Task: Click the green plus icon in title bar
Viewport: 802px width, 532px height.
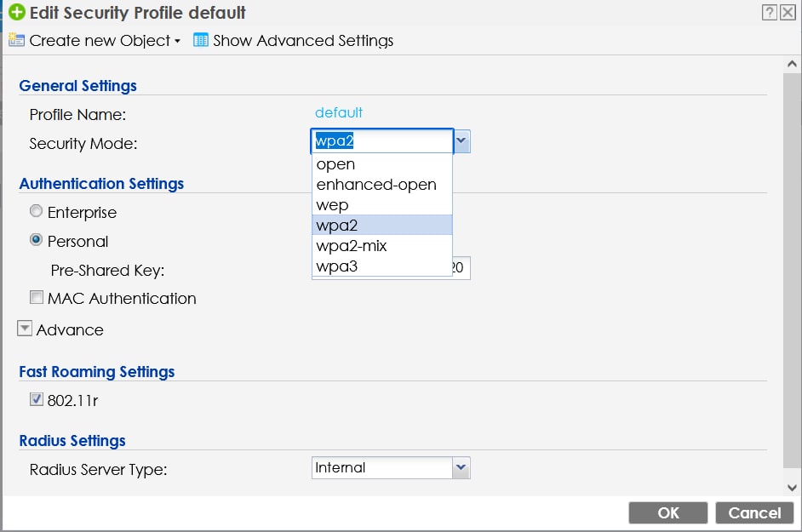Action: coord(16,13)
